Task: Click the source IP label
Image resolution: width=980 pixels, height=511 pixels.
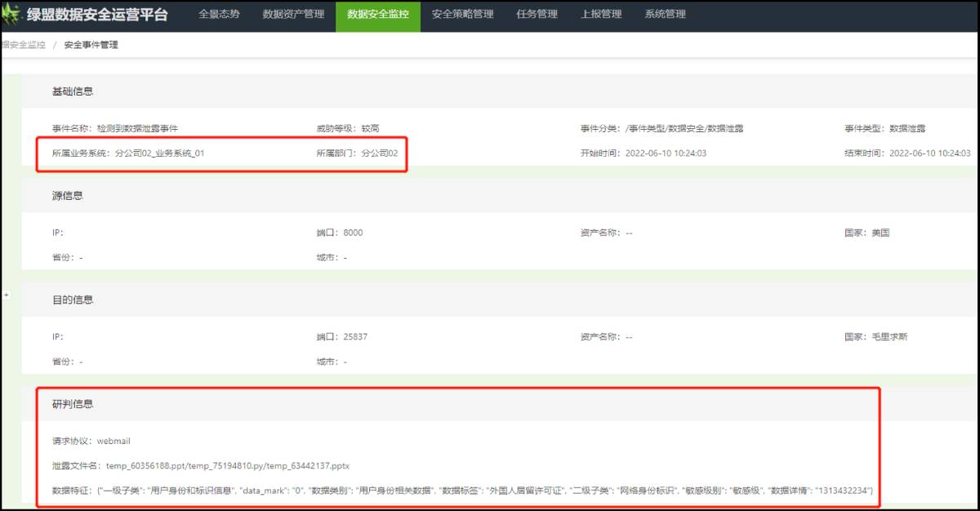Action: point(57,233)
